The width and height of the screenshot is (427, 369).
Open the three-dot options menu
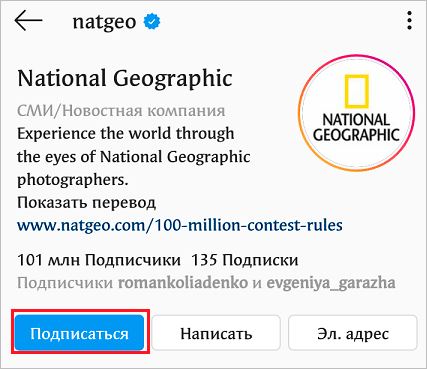410,21
